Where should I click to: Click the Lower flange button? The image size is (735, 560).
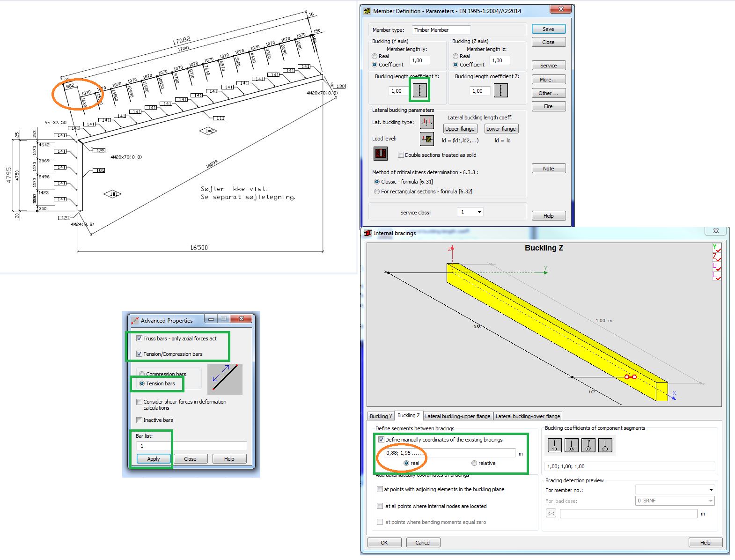pyautogui.click(x=501, y=129)
